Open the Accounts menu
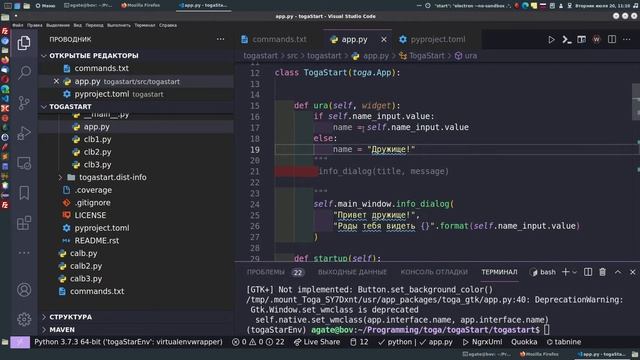Image resolution: width=640 pixels, height=360 pixels. 24,289
